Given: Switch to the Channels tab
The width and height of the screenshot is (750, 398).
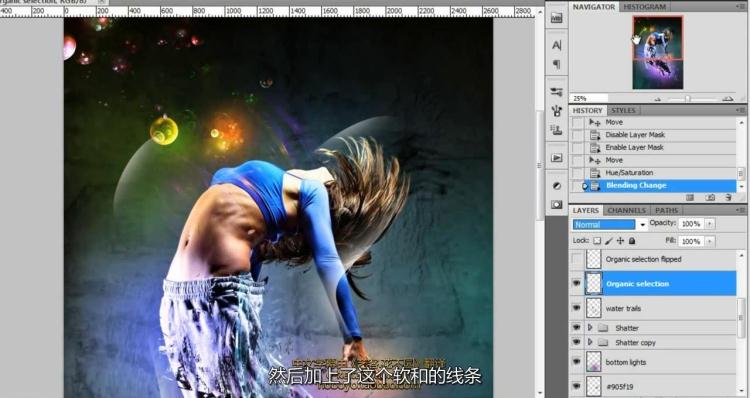Looking at the screenshot, I should pos(627,210).
